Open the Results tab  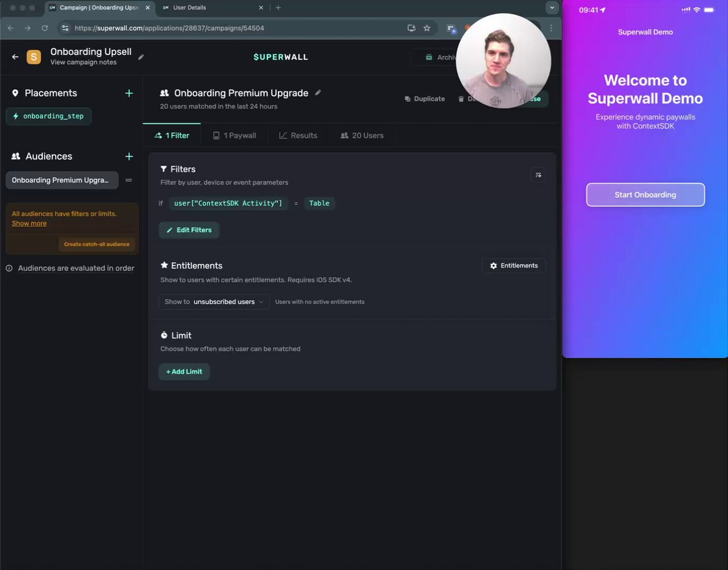coord(298,135)
